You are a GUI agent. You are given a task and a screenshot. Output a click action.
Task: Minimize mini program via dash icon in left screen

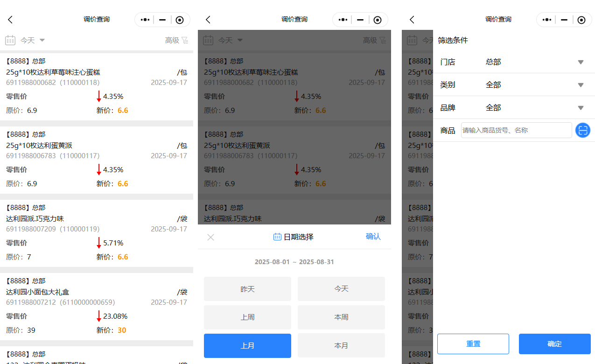point(162,20)
